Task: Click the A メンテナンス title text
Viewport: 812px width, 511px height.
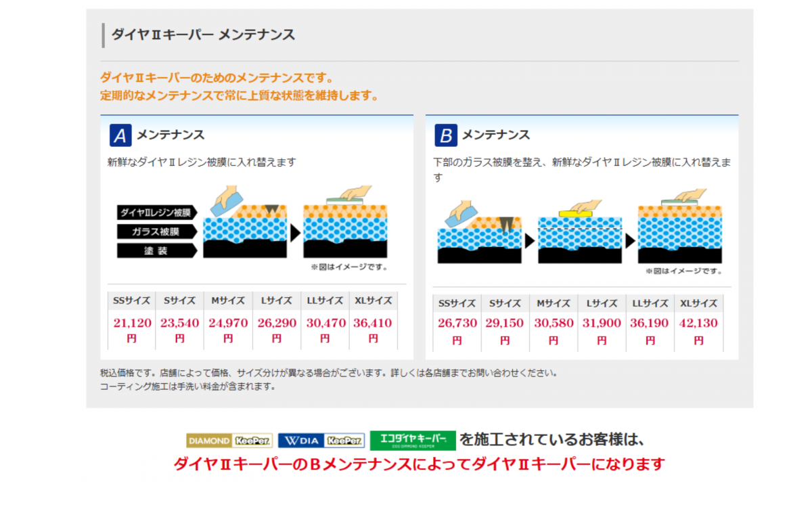Action: (171, 135)
